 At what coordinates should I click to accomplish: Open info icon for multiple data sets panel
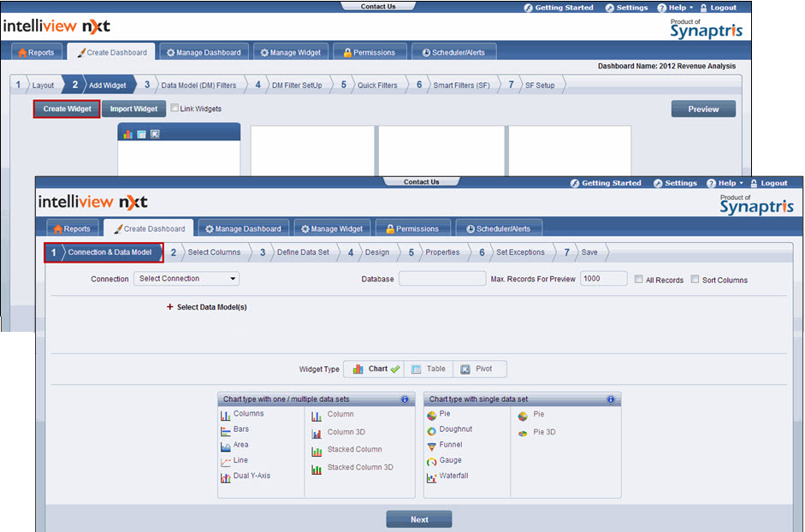click(x=405, y=399)
